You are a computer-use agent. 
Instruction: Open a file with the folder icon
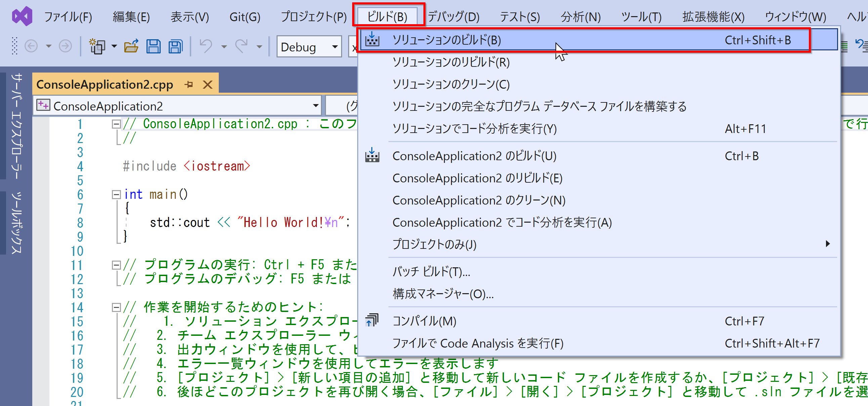[x=131, y=46]
